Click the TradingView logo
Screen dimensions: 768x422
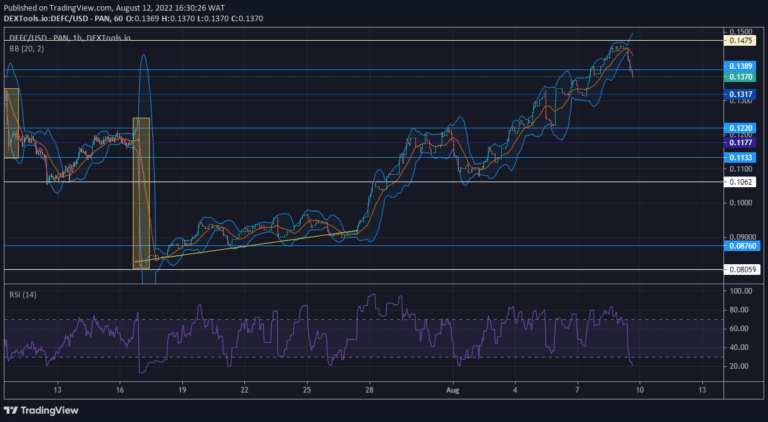pyautogui.click(x=41, y=410)
